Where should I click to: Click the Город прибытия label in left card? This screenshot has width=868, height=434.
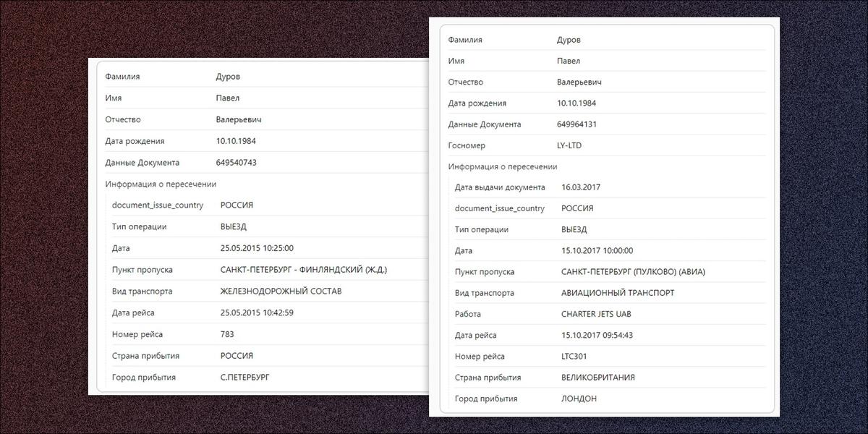pos(144,378)
